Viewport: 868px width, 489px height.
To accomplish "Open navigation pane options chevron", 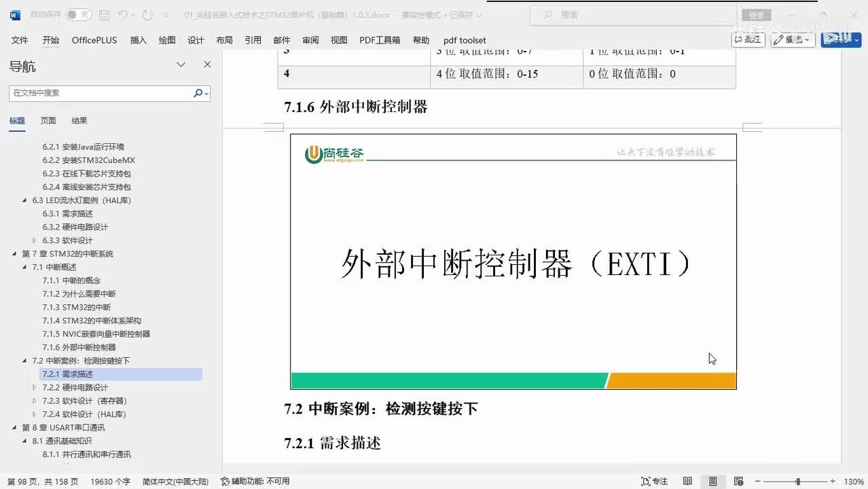I will coord(181,65).
